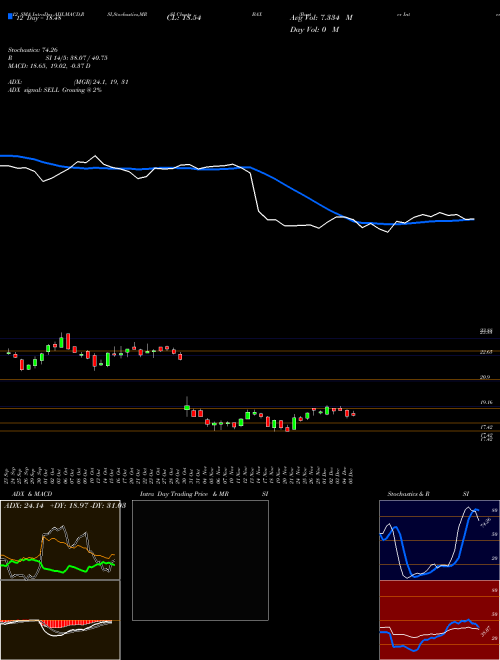
Task: Select the '12 Day = 18.48' moving average label
Action: [x=37, y=18]
